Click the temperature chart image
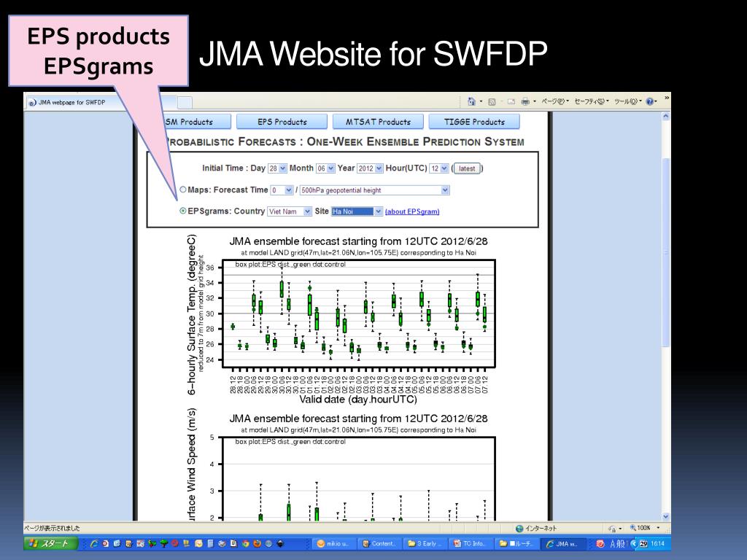This screenshot has width=747, height=560. pyautogui.click(x=341, y=319)
